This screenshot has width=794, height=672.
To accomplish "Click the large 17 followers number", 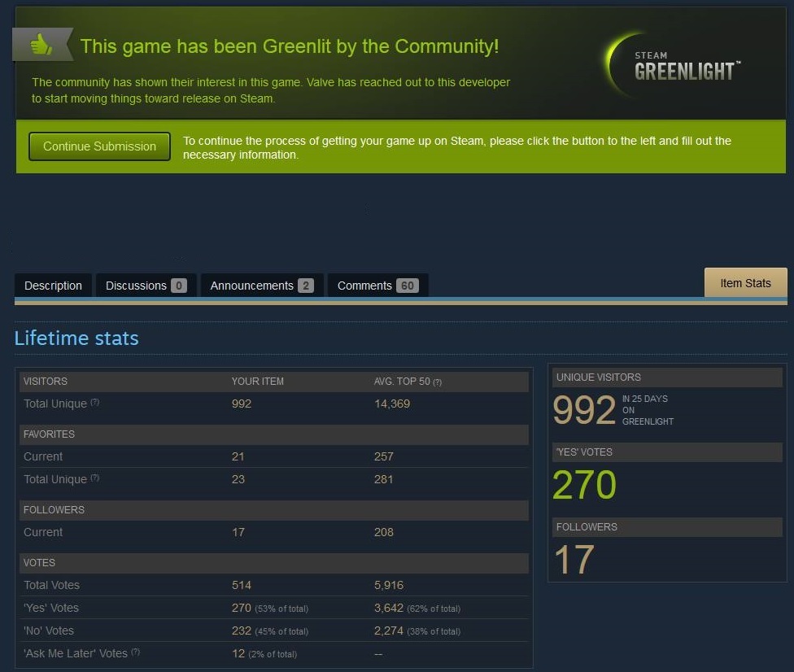I will [x=574, y=560].
